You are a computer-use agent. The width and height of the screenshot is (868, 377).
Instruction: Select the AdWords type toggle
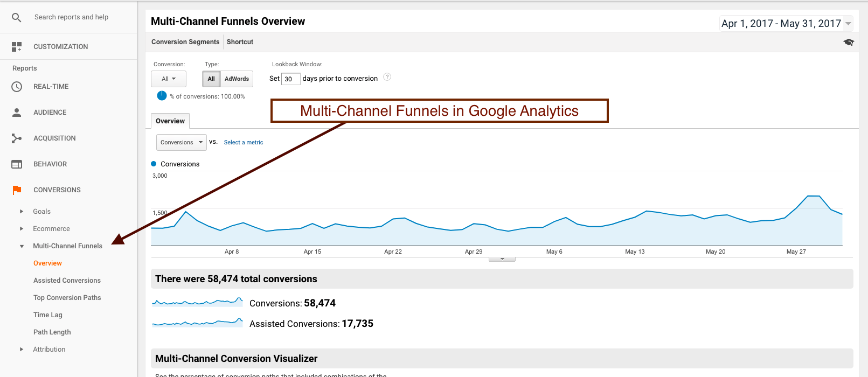(237, 79)
